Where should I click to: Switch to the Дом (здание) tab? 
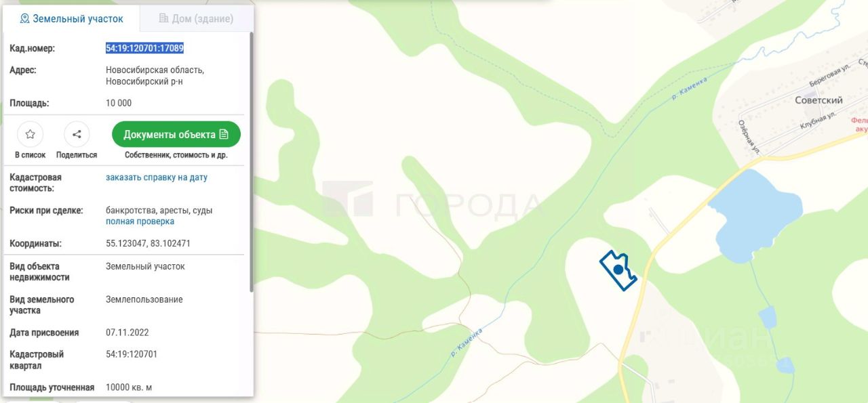click(x=196, y=19)
